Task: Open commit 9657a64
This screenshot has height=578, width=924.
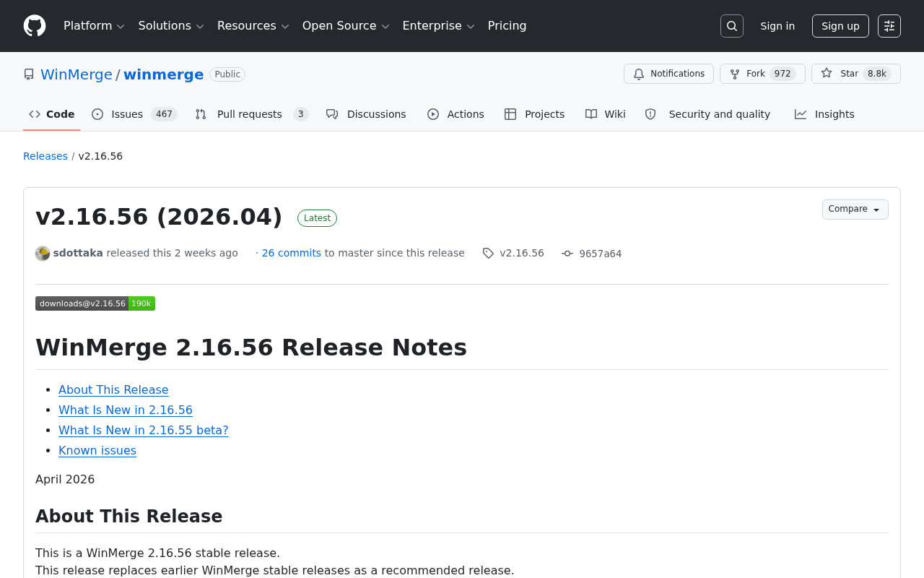Action: (x=601, y=254)
